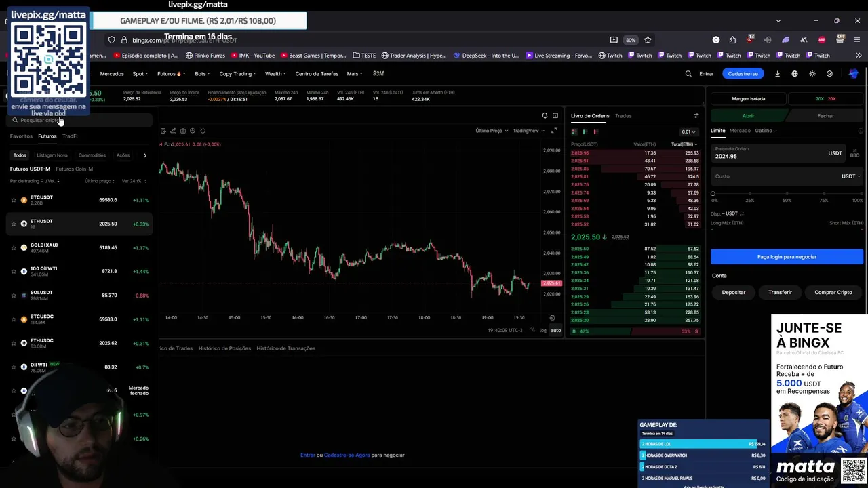This screenshot has width=868, height=488.
Task: Open the Histórico de Posições tab
Action: point(224,348)
